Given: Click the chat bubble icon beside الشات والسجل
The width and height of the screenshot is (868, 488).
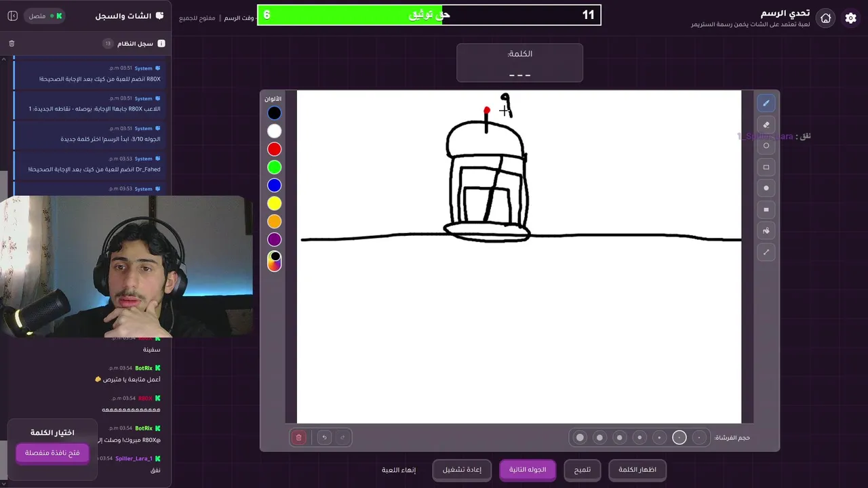Looking at the screenshot, I should coord(159,16).
